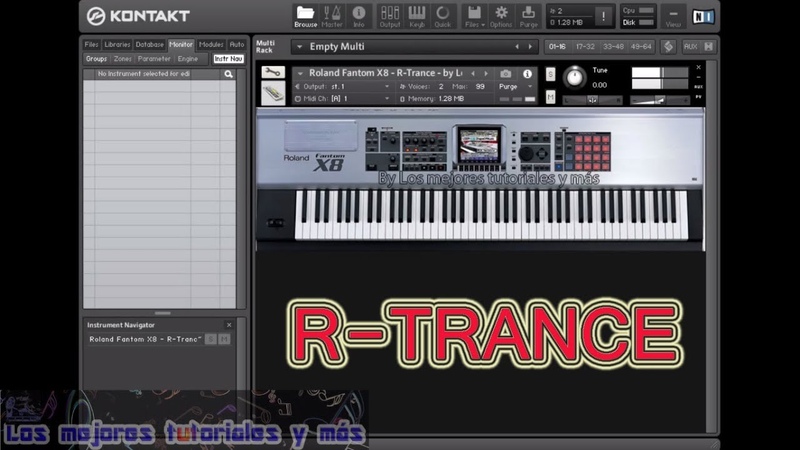This screenshot has height=450, width=800.
Task: Toggle the AUX sends view
Action: (x=690, y=46)
